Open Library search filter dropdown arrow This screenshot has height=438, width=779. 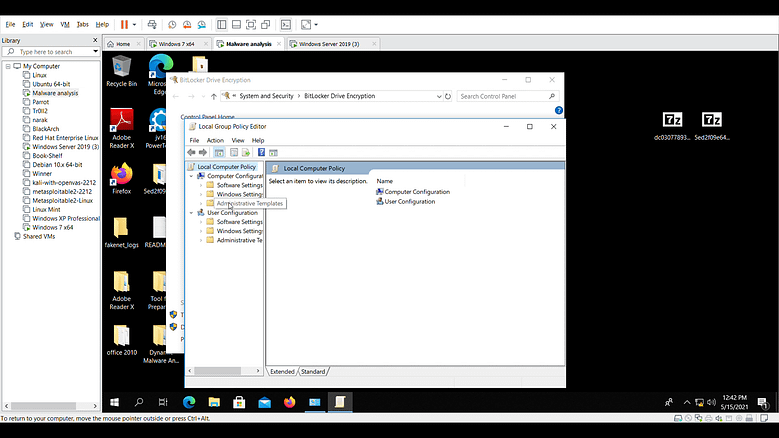pos(95,52)
